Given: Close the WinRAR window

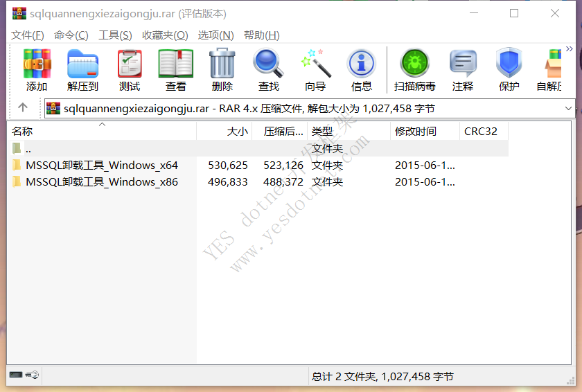Looking at the screenshot, I should click(555, 13).
